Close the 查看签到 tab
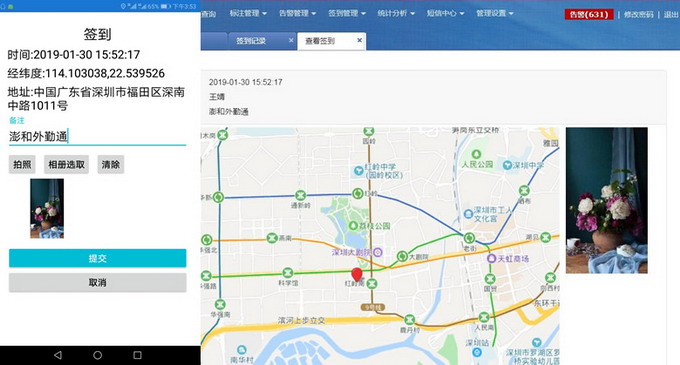The image size is (680, 365). pyautogui.click(x=359, y=40)
